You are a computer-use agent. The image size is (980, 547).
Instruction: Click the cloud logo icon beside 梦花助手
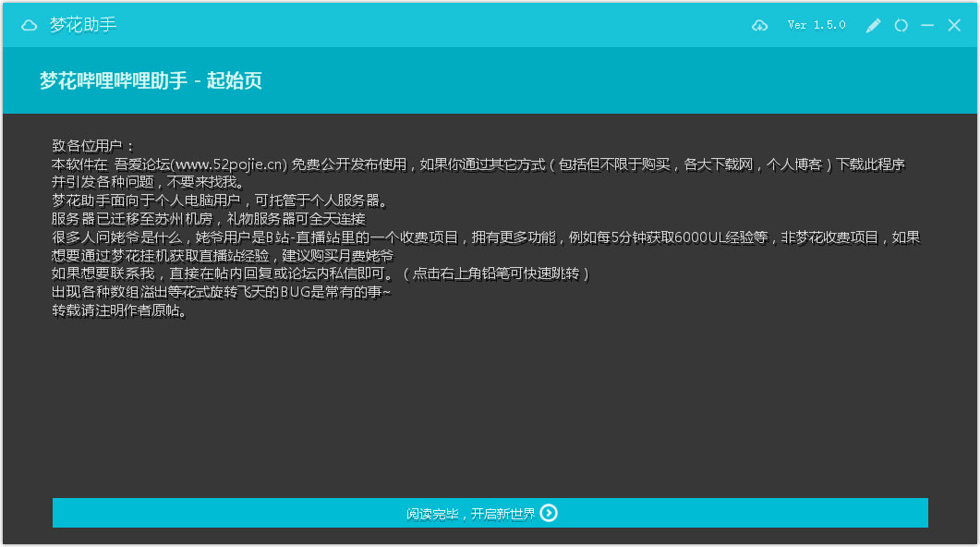point(29,25)
